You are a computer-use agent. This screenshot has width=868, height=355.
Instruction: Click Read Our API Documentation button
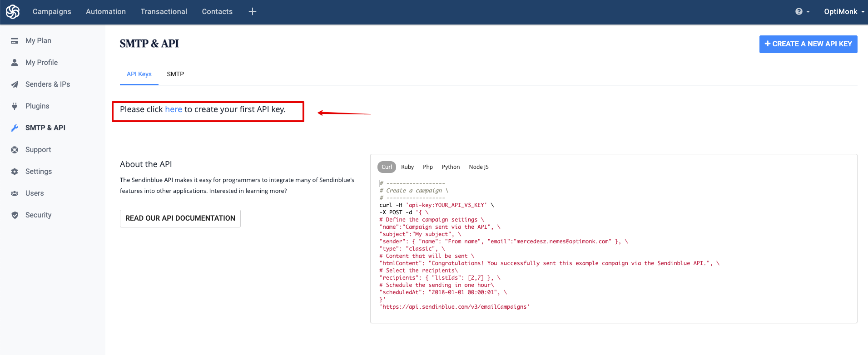tap(180, 218)
